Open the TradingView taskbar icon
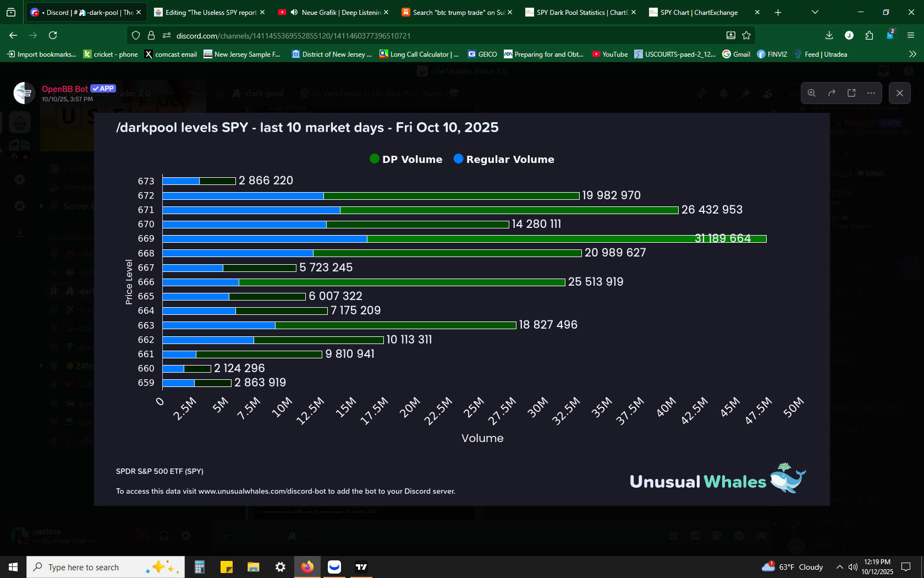Image resolution: width=924 pixels, height=578 pixels. pos(361,567)
